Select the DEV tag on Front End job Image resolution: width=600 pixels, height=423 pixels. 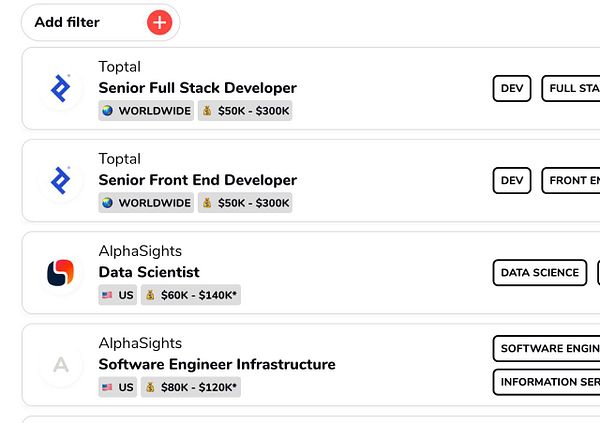pyautogui.click(x=512, y=180)
